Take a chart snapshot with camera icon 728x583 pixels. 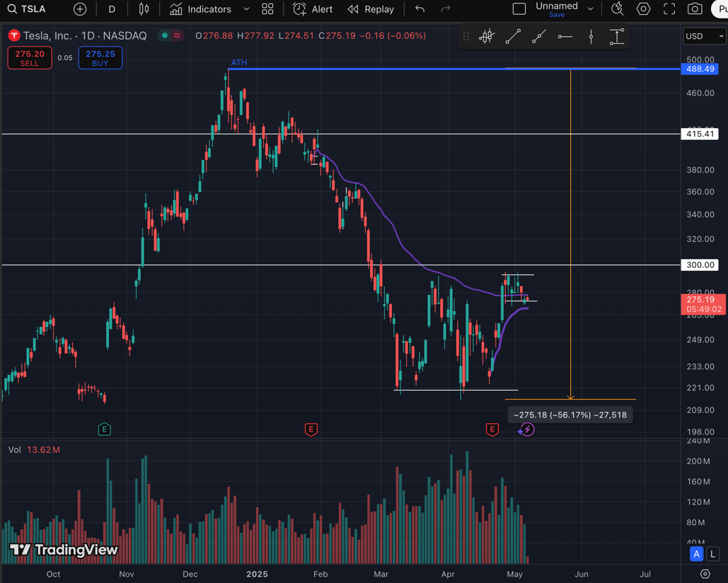pyautogui.click(x=695, y=8)
